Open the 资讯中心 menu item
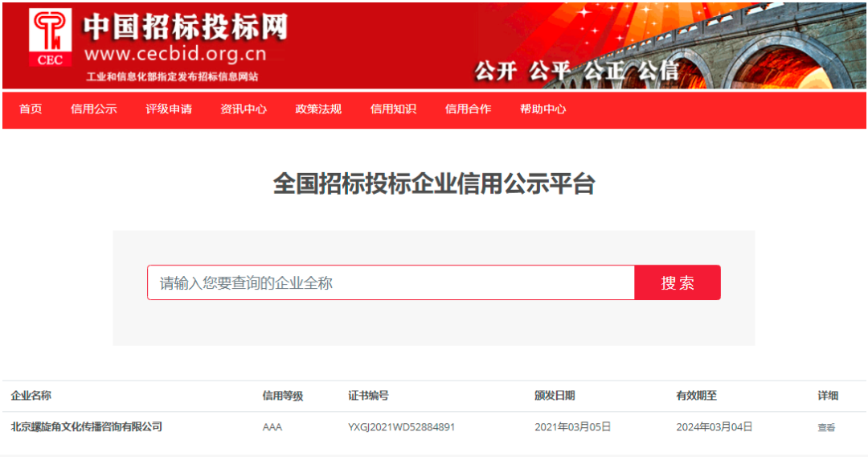868x457 pixels. click(244, 109)
